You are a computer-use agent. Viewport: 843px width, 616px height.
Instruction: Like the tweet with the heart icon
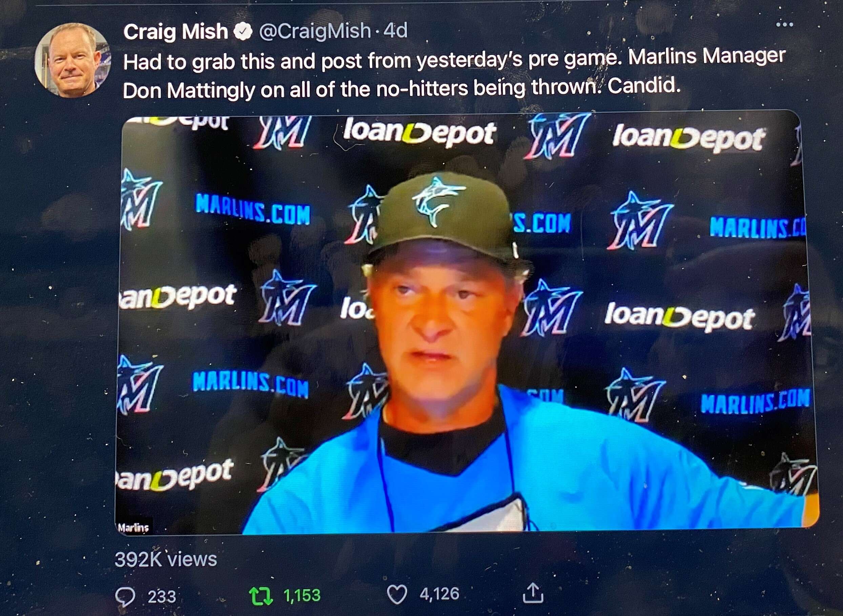(x=396, y=594)
